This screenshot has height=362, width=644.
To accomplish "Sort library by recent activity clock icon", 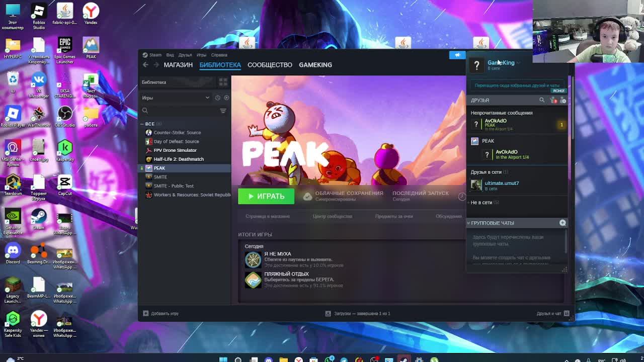I will pos(218,98).
